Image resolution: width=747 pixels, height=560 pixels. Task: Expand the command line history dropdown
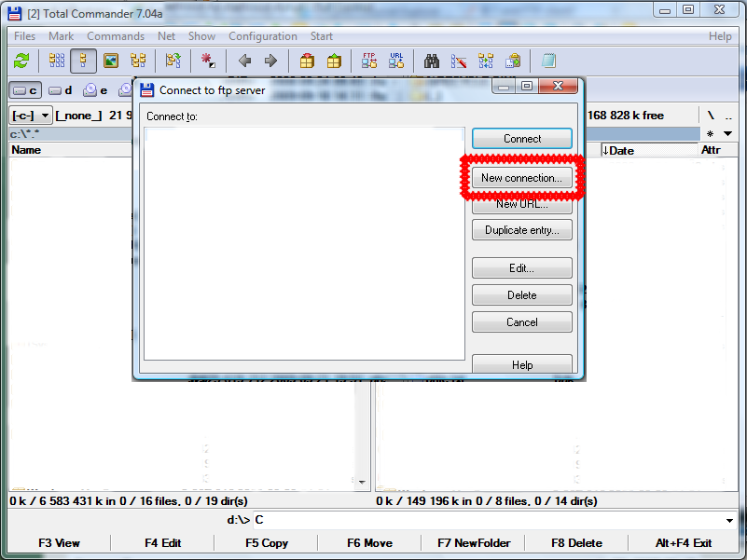tap(729, 520)
